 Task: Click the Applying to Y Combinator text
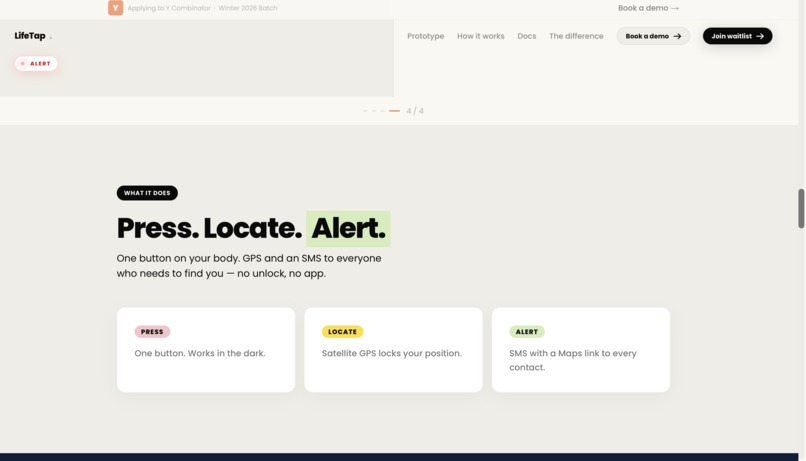(x=169, y=8)
